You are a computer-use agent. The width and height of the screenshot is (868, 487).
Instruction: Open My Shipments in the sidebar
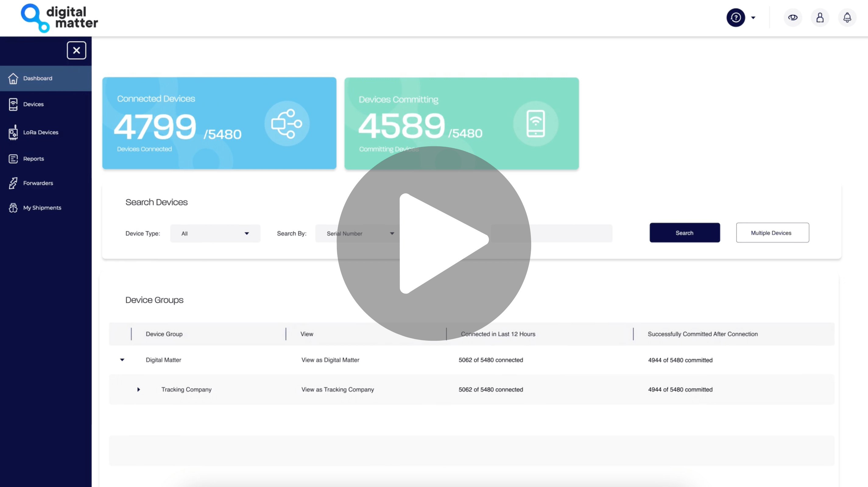[x=42, y=208]
